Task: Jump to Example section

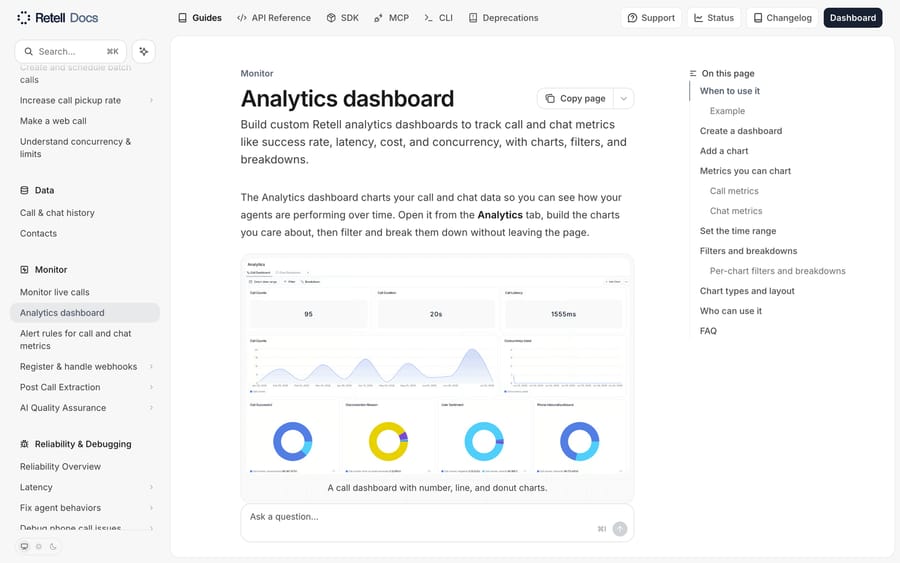Action: (727, 111)
